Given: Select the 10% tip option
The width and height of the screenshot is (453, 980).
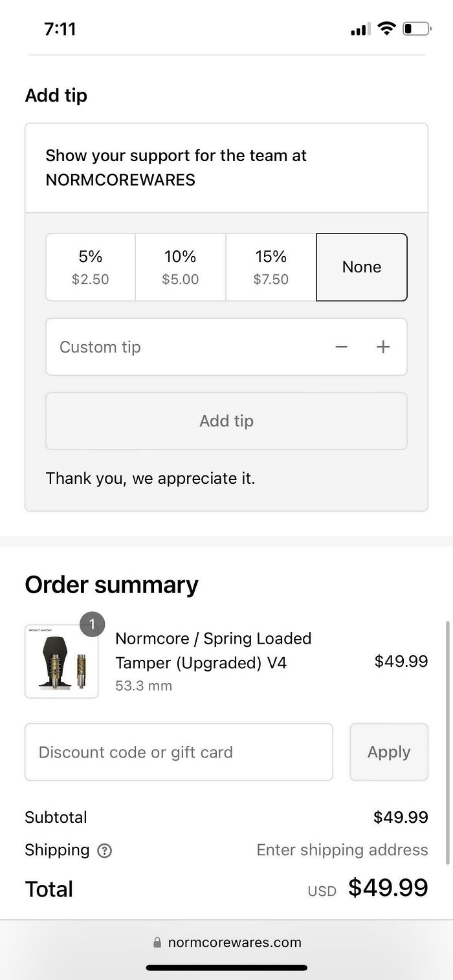Looking at the screenshot, I should [x=181, y=267].
